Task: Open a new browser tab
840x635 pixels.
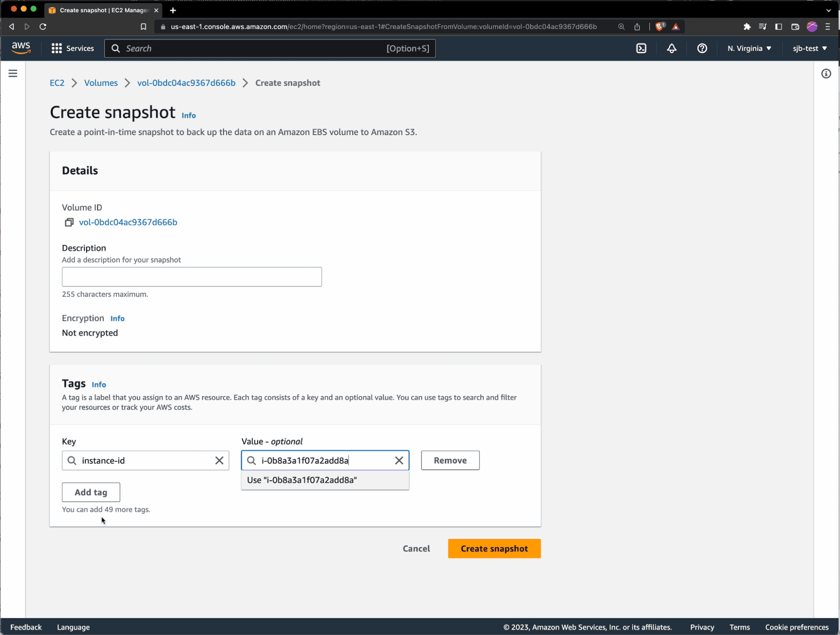Action: [173, 10]
